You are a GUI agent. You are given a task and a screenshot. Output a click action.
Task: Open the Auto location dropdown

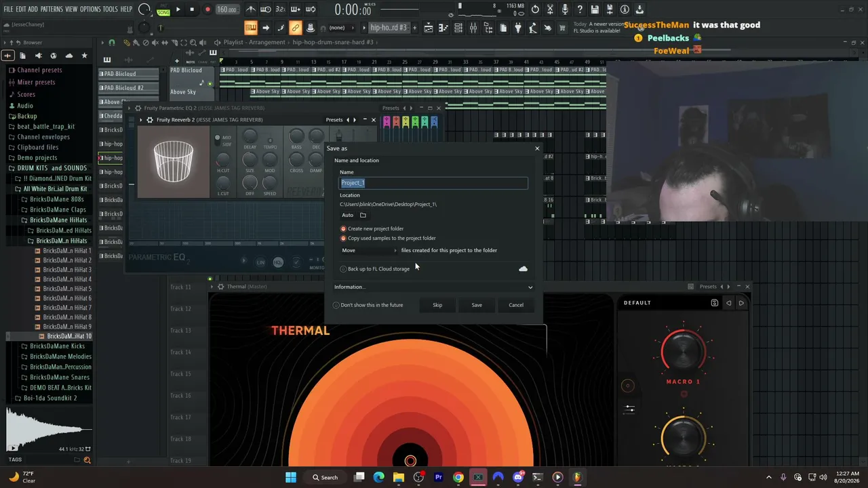coord(347,215)
